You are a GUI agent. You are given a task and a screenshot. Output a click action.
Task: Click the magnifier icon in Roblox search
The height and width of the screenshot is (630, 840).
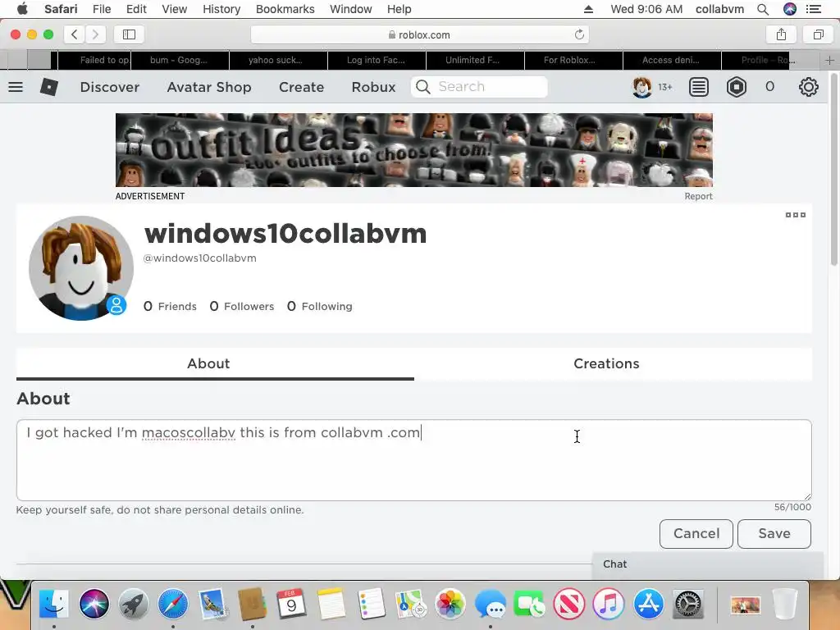(x=423, y=87)
